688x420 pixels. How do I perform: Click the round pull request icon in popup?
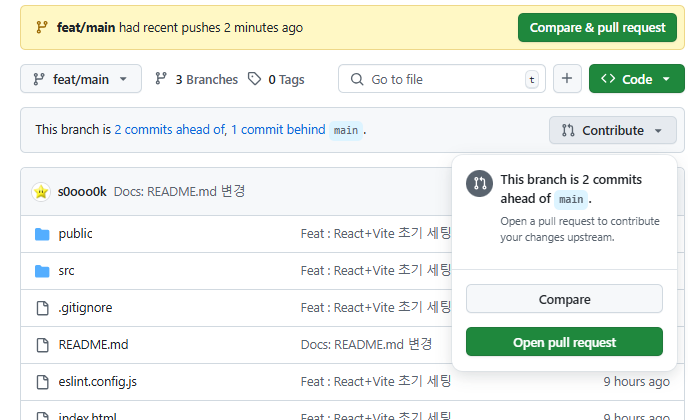coord(479,183)
